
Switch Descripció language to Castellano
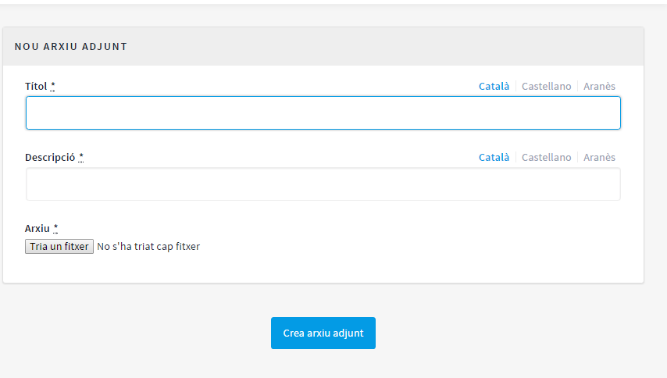pos(546,157)
